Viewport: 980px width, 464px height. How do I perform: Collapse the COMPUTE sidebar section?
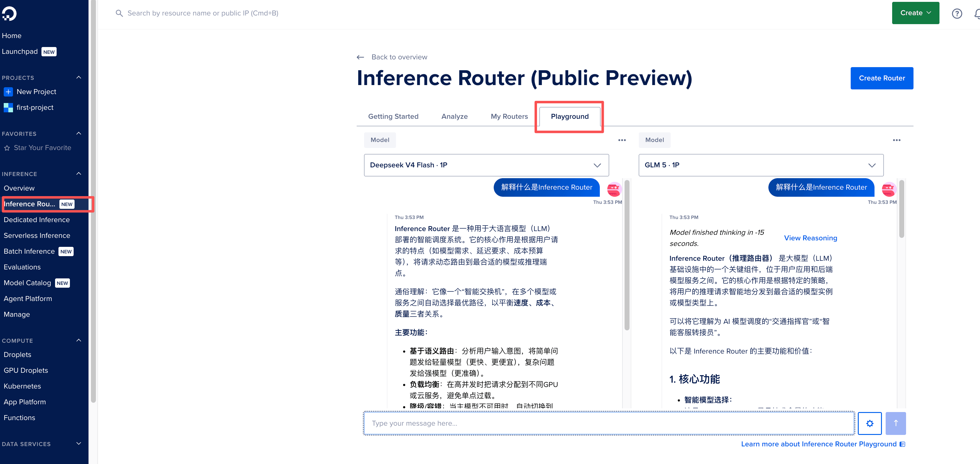click(x=79, y=340)
